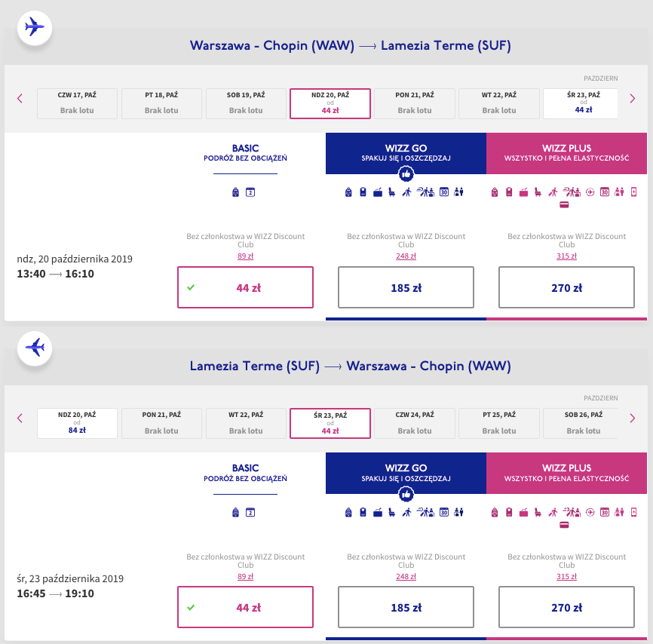The image size is (653, 644).
Task: Select outbound WIZZ GO fare 185 zł
Action: (406, 287)
